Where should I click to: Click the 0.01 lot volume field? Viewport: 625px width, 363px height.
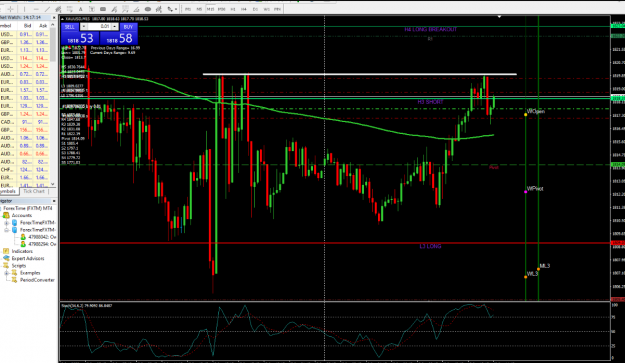pyautogui.click(x=99, y=27)
